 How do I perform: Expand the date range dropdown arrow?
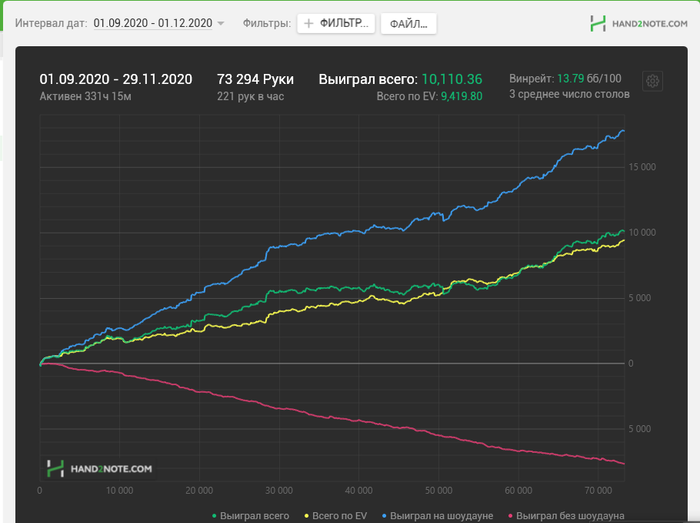[221, 24]
